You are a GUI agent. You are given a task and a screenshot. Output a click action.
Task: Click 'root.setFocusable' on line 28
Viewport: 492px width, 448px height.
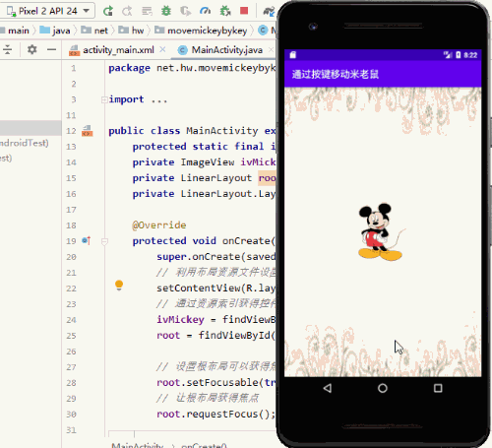pyautogui.click(x=208, y=383)
